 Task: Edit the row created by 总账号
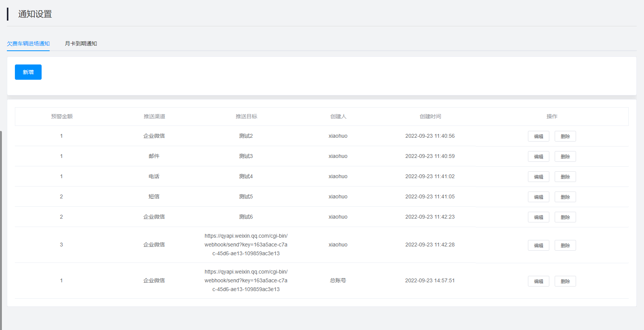click(x=538, y=281)
